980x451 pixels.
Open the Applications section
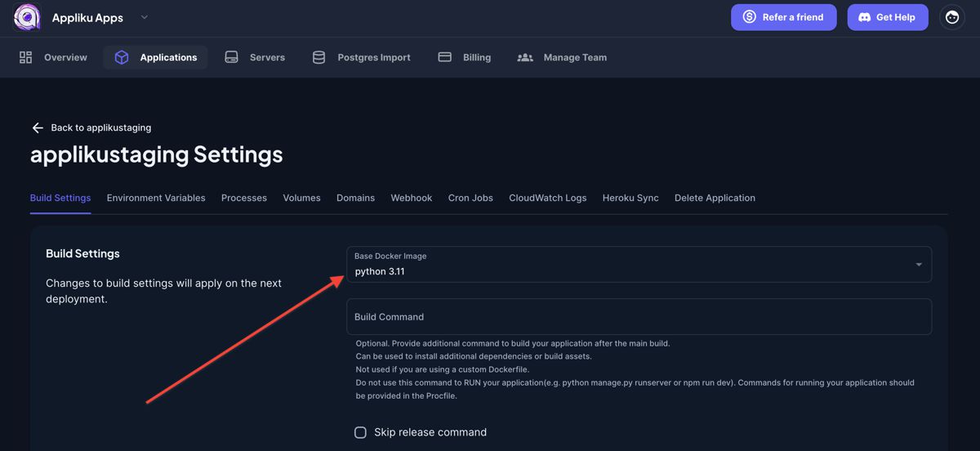tap(155, 57)
